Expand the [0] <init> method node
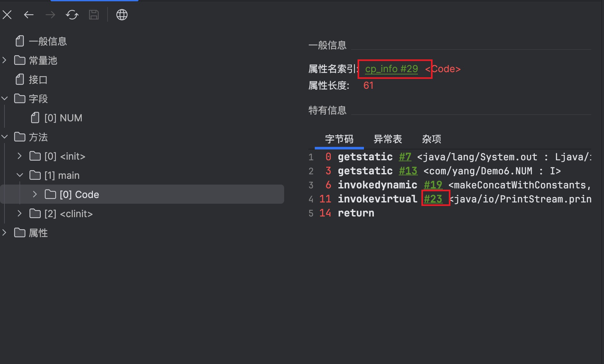The height and width of the screenshot is (364, 604). tap(19, 156)
